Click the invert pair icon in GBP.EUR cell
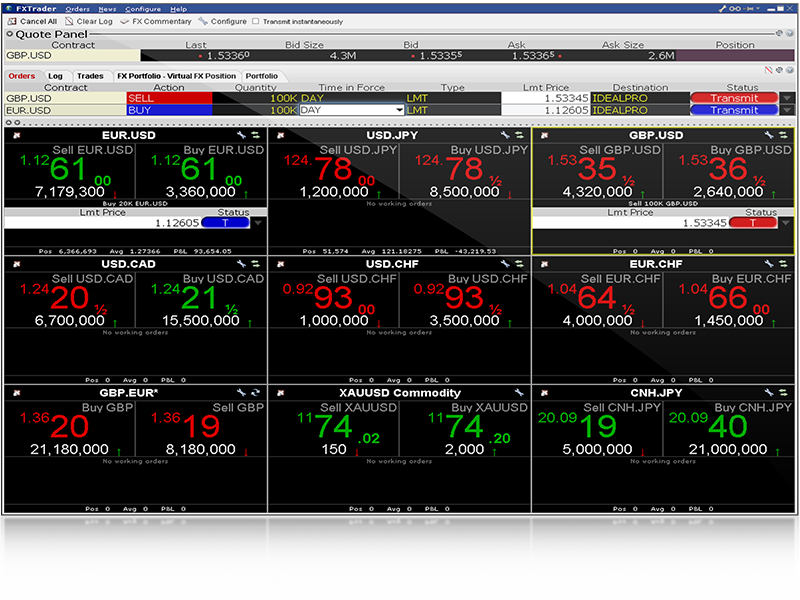The height and width of the screenshot is (600, 800). pyautogui.click(x=255, y=392)
